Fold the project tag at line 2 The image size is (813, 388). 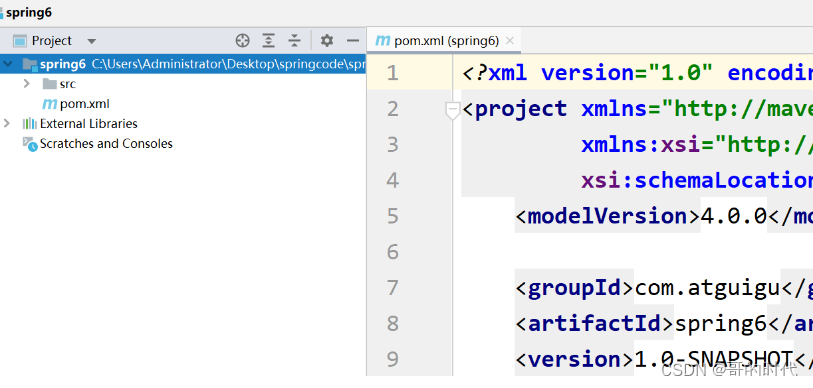453,110
